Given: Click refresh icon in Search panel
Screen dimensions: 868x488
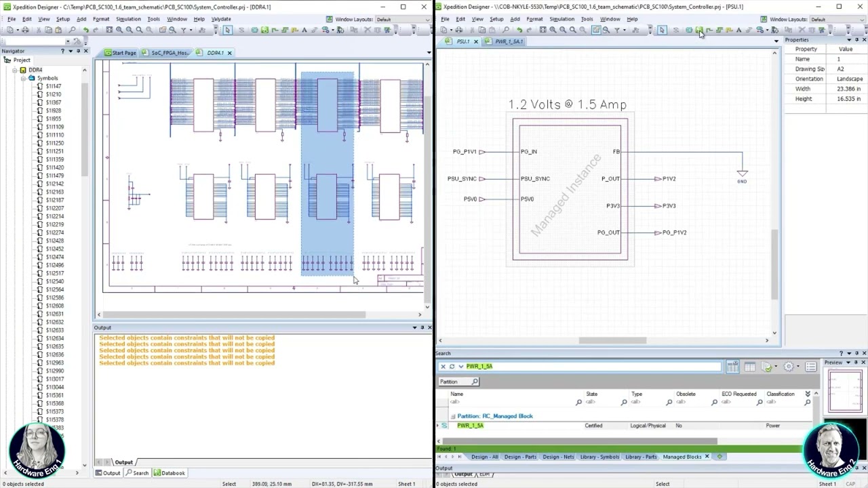Looking at the screenshot, I should click(x=452, y=366).
